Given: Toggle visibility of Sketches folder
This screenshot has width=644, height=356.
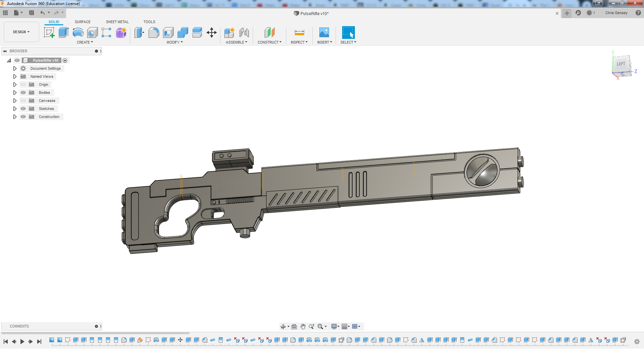Looking at the screenshot, I should click(x=23, y=109).
